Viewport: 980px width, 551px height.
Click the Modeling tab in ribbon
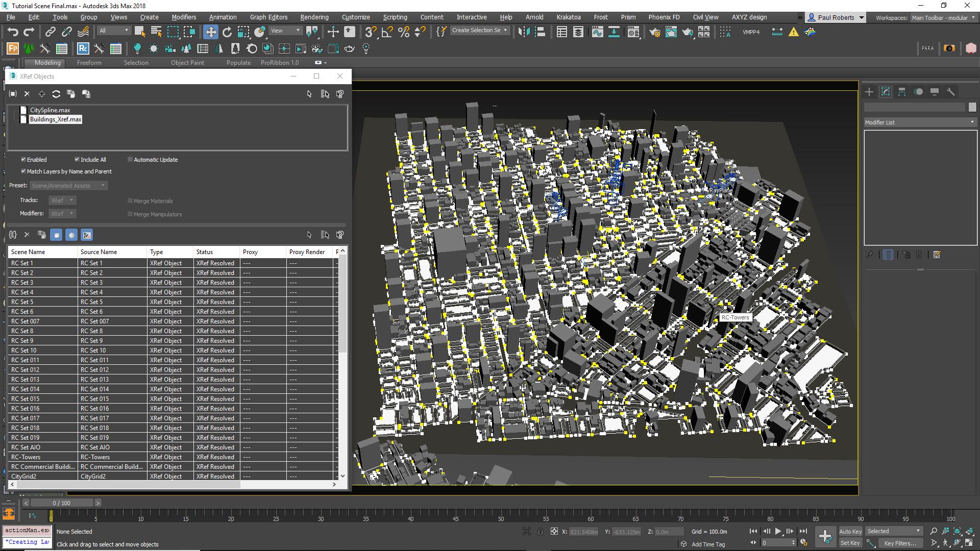tap(48, 62)
